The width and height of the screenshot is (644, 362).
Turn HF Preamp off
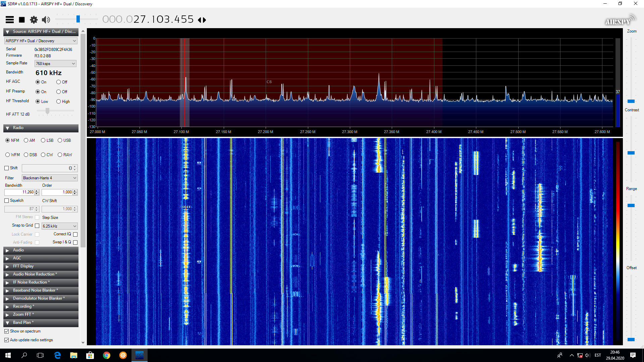[59, 92]
